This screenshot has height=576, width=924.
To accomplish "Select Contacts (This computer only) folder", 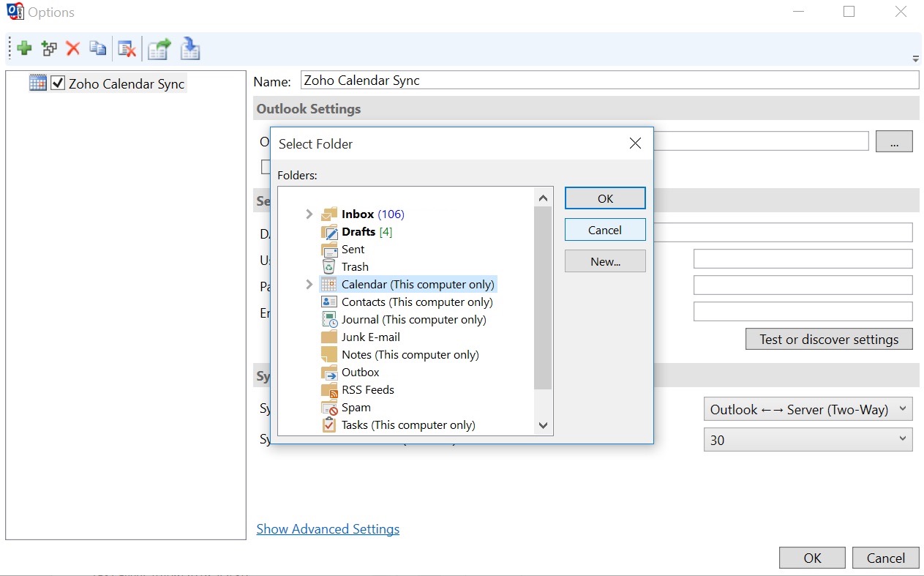I will 416,302.
